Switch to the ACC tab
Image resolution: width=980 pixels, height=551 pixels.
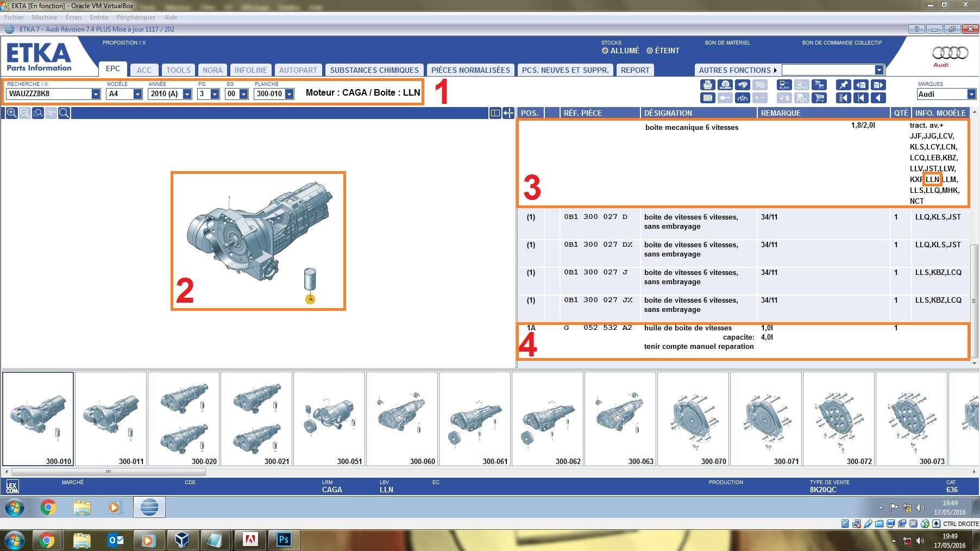pyautogui.click(x=144, y=70)
